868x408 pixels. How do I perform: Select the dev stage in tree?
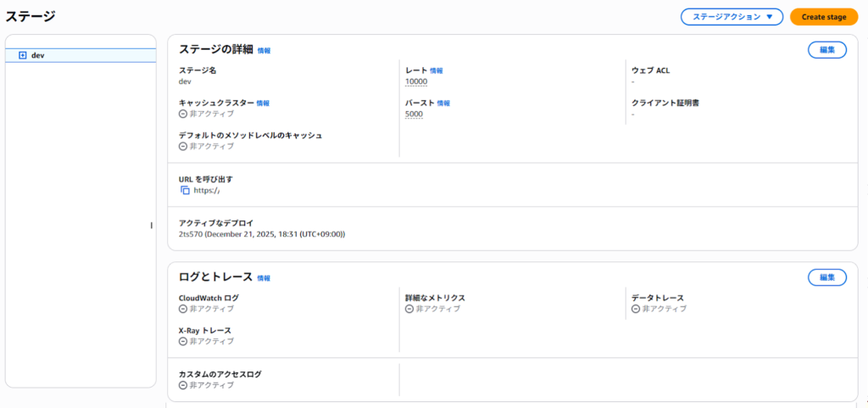(38, 55)
